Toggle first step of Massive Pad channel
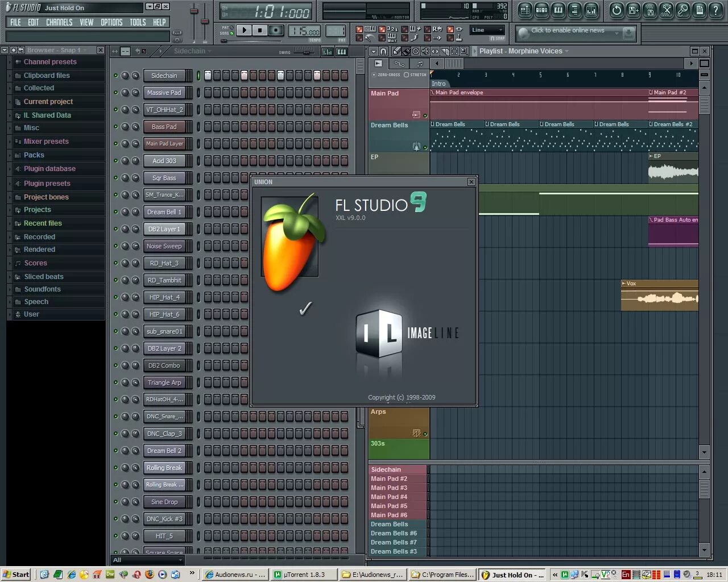 coord(208,93)
